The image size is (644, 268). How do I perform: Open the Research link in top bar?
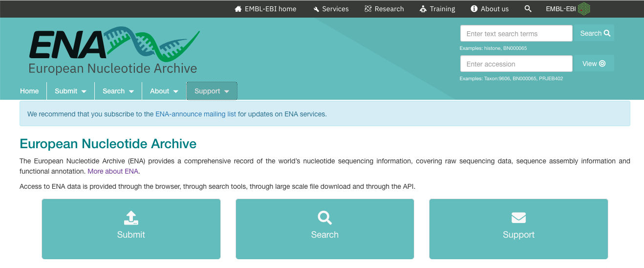click(384, 9)
